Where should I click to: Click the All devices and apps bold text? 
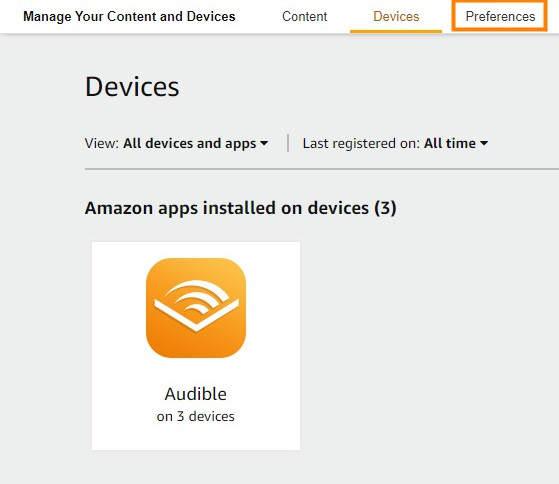(190, 143)
